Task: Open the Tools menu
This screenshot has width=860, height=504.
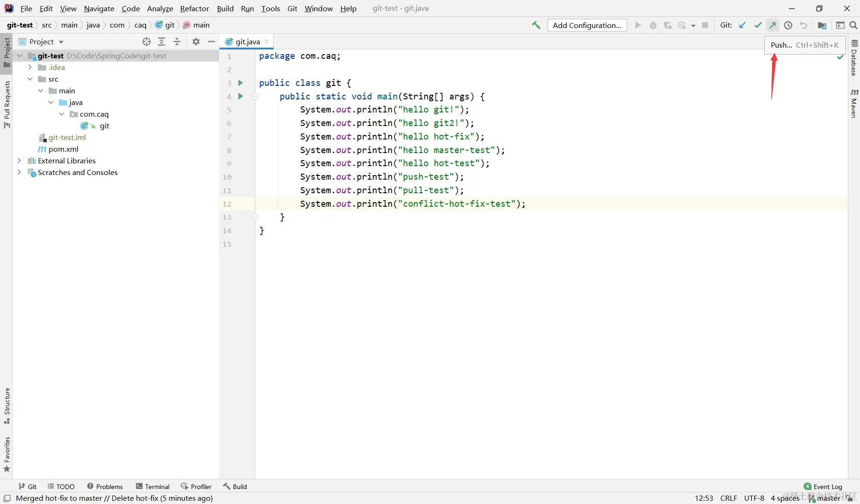Action: 270,8
